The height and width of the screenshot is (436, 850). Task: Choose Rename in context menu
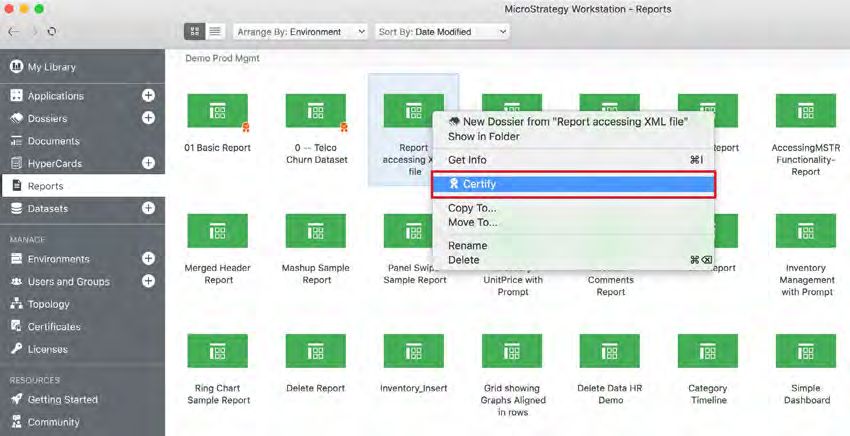(x=574, y=246)
